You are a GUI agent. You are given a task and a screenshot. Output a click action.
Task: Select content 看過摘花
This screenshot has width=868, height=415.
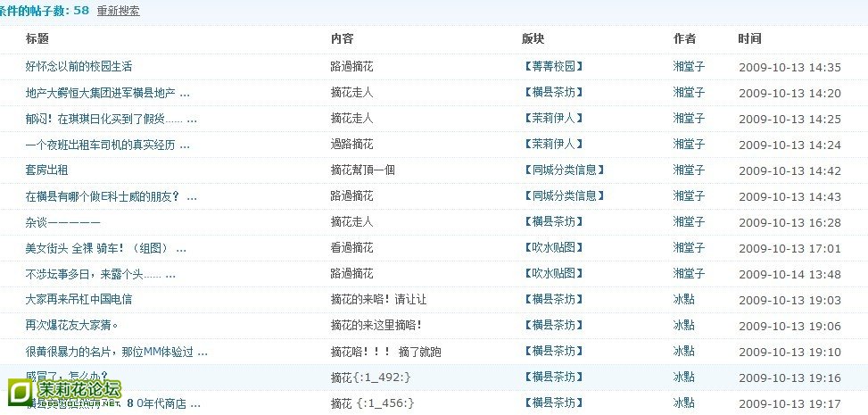[351, 248]
